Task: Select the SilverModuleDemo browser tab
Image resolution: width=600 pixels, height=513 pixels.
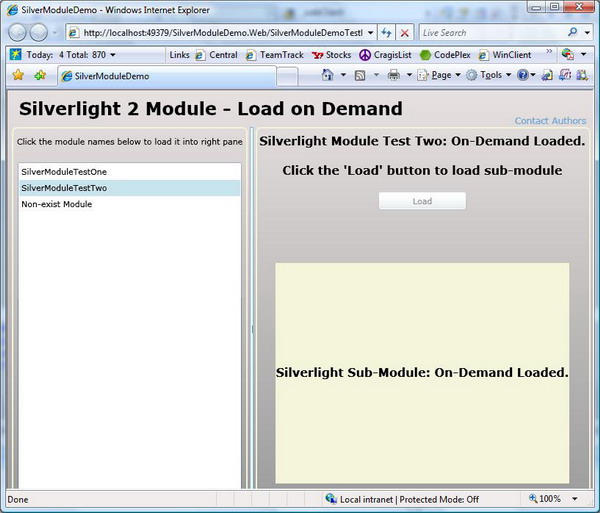Action: [x=167, y=76]
